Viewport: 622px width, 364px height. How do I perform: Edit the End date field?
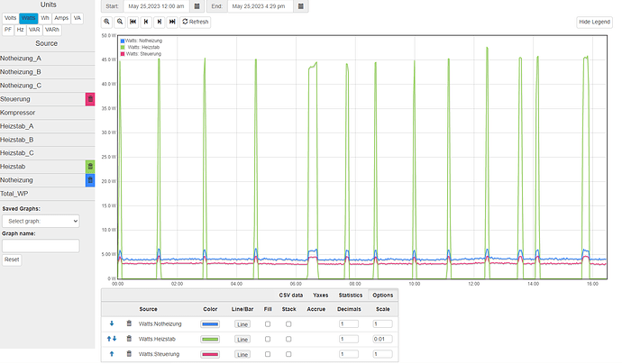pyautogui.click(x=261, y=6)
